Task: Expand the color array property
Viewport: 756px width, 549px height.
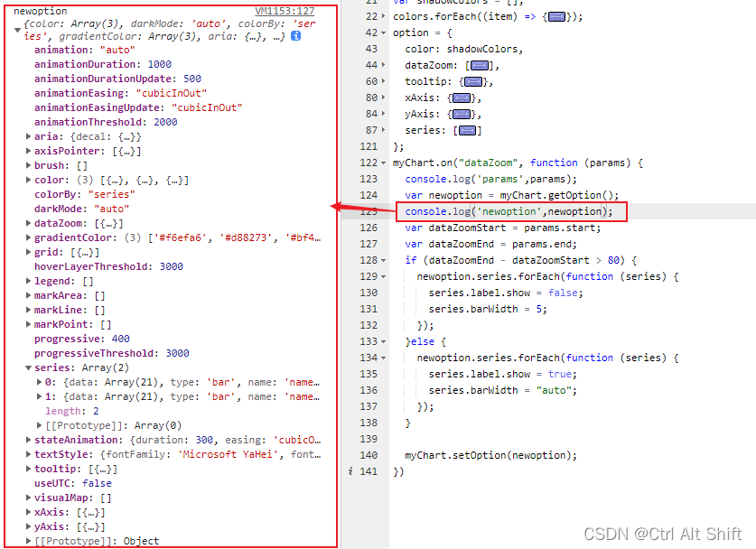Action: point(28,180)
